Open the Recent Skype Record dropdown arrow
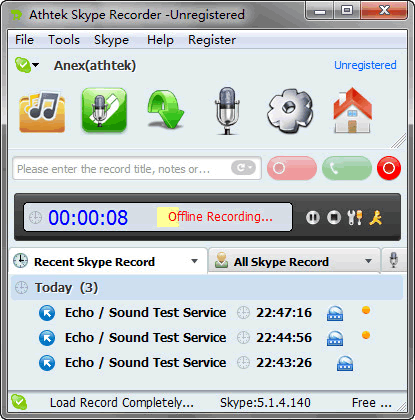 pyautogui.click(x=194, y=261)
